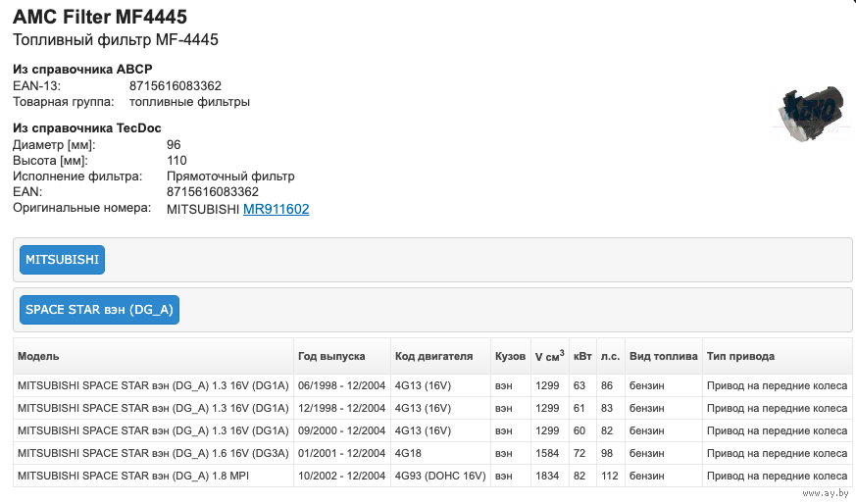Click the Кузов column header
Screen dimensions: 856x504
click(510, 356)
